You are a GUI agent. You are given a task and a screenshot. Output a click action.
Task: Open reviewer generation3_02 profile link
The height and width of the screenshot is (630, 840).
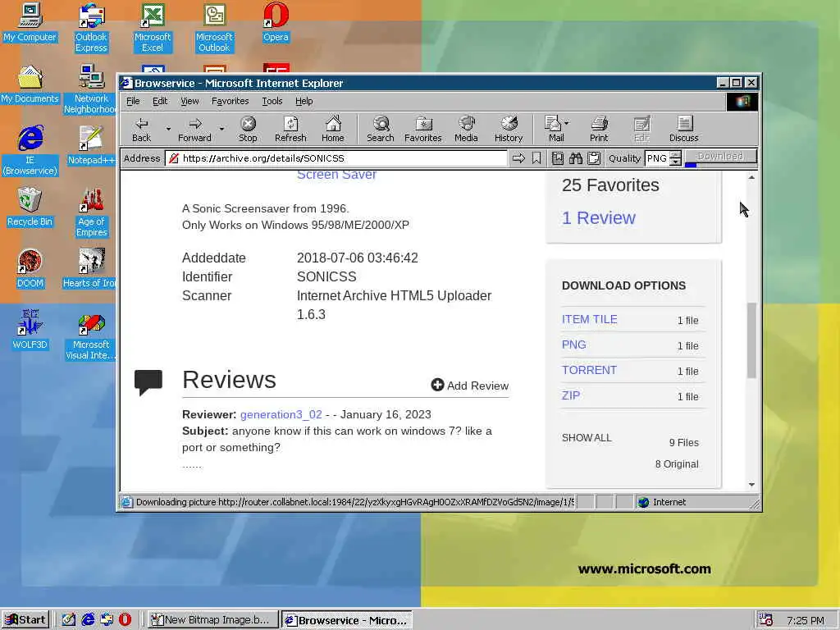click(x=281, y=414)
